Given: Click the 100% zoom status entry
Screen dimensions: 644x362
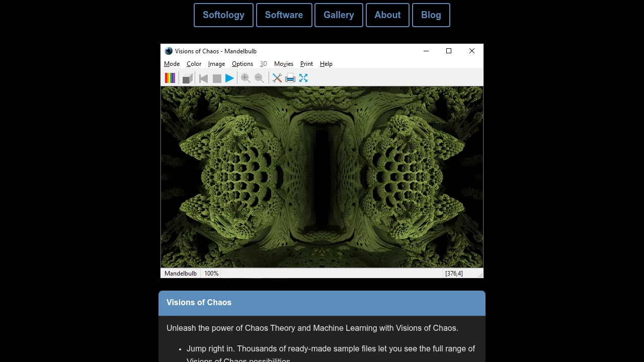Looking at the screenshot, I should pyautogui.click(x=211, y=274).
